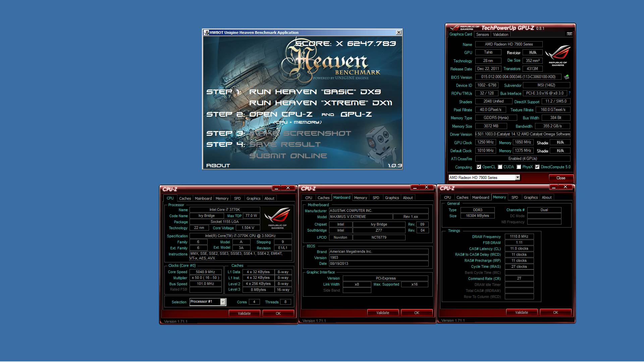The width and height of the screenshot is (644, 362).
Task: Click the BIOS Version field in GPU-Z
Action: 518,77
